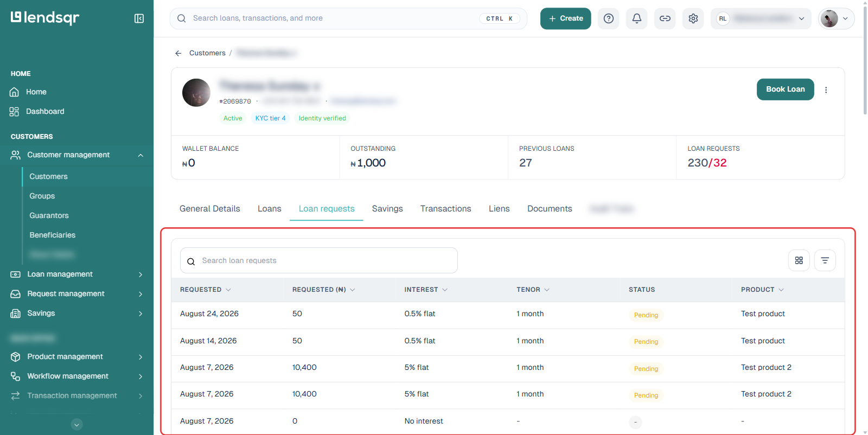Select the Loan requests tab

[x=327, y=209]
